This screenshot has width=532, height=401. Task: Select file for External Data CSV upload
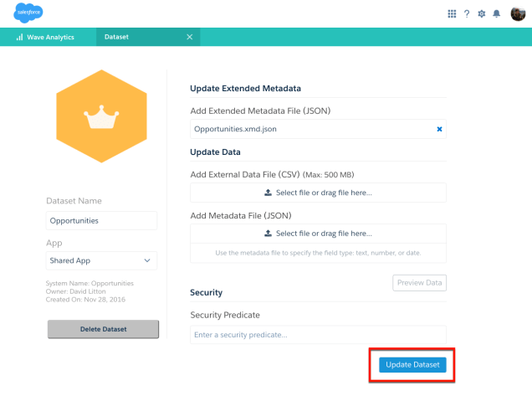click(x=318, y=193)
